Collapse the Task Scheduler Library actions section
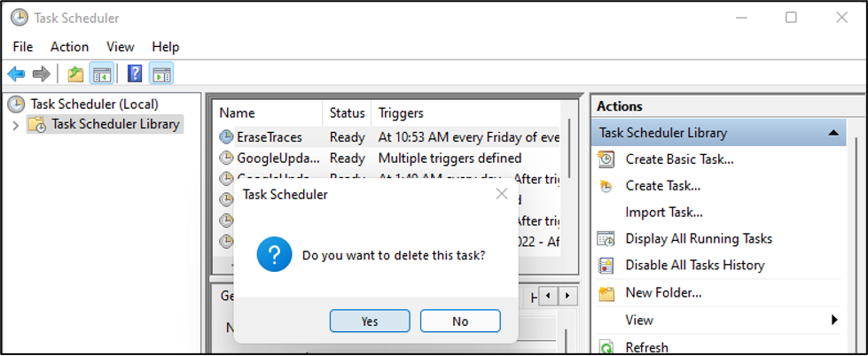The image size is (868, 356). pyautogui.click(x=833, y=133)
